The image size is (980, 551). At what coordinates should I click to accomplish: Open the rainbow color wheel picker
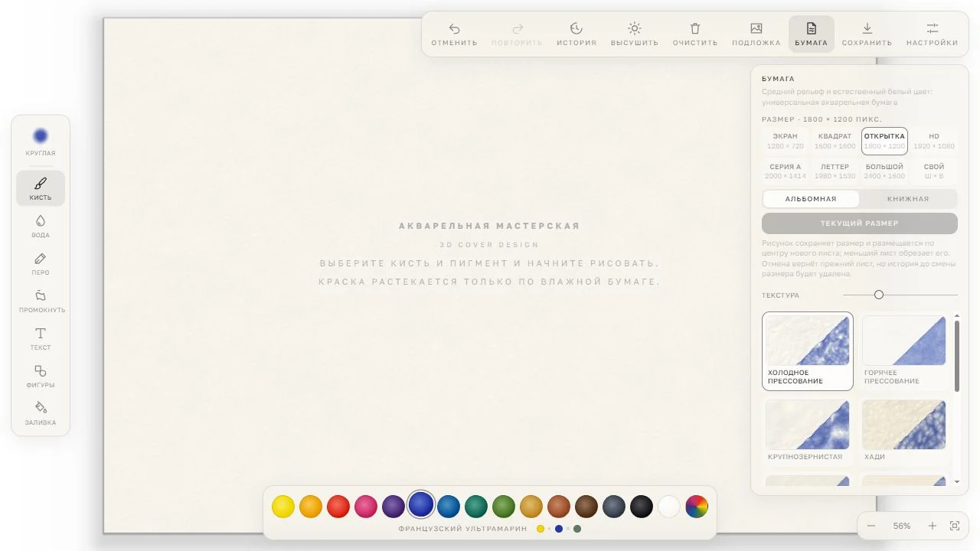697,507
